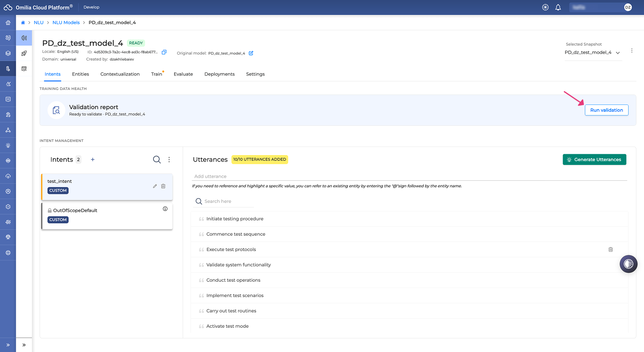
Task: Delete 'Execute test protocols' utterance
Action: click(610, 249)
